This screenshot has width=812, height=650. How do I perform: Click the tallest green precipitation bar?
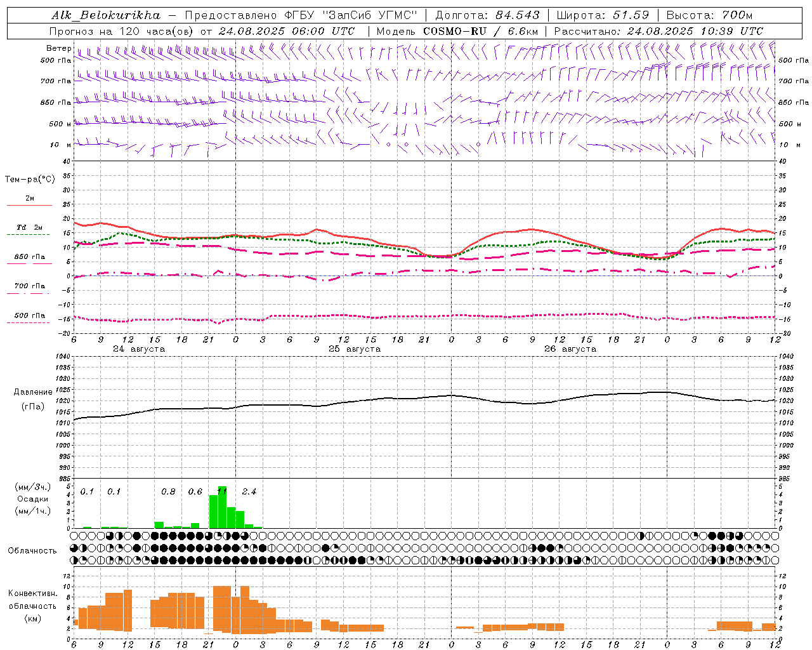[223, 507]
